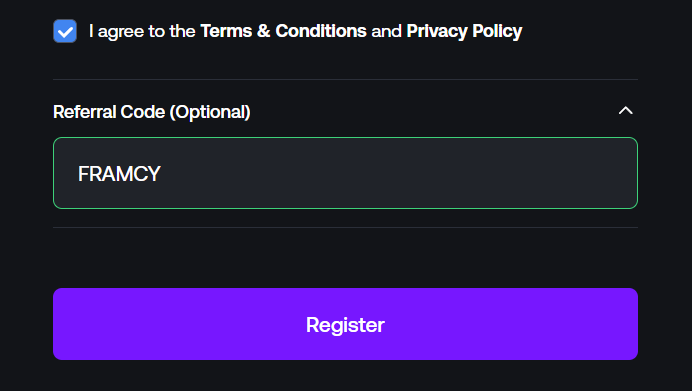Image resolution: width=692 pixels, height=391 pixels.
Task: Click the word "Privacy" in the bold link
Action: [x=437, y=31]
